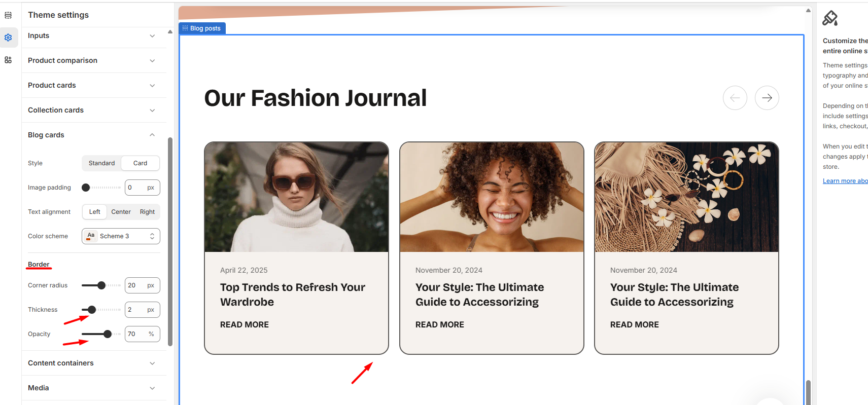Screen dimensions: 868x405
Task: Click the previous arrow in Our Fashion Journal
Action: (x=735, y=98)
